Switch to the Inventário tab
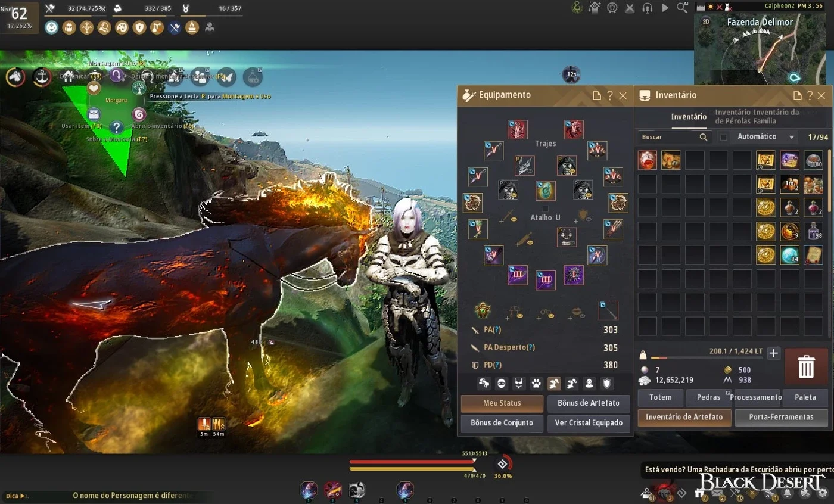This screenshot has height=504, width=834. click(x=689, y=117)
